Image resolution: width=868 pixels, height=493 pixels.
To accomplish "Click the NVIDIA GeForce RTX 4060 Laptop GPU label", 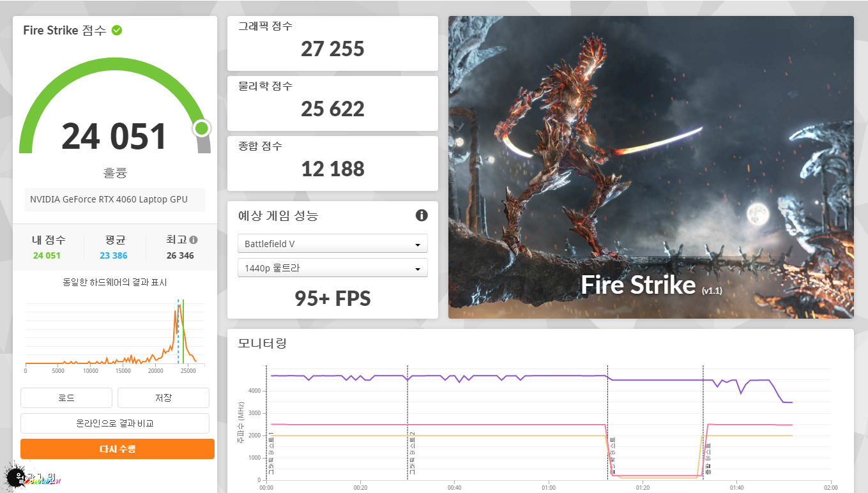I will (x=109, y=199).
